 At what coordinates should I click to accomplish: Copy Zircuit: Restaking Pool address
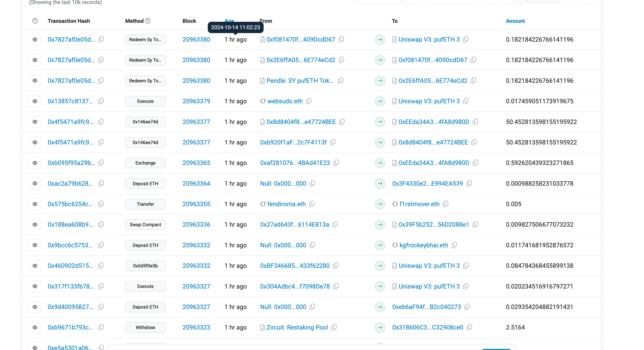(334, 327)
